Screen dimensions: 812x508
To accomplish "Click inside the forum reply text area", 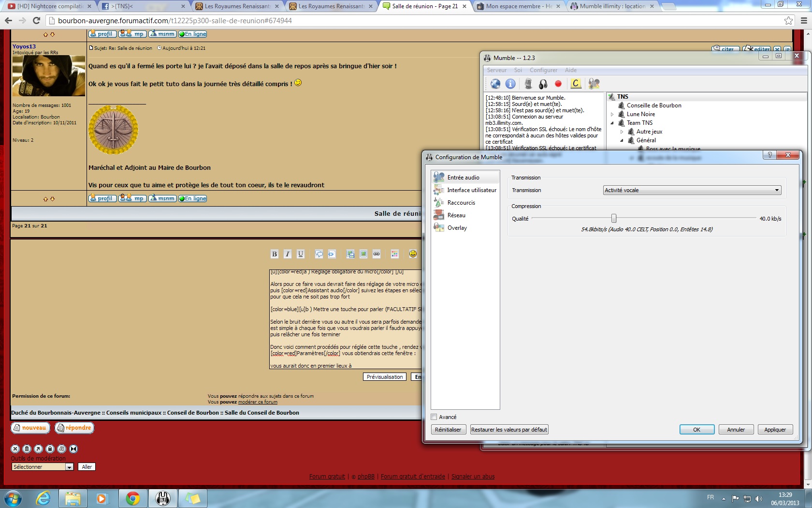I will [x=346, y=319].
